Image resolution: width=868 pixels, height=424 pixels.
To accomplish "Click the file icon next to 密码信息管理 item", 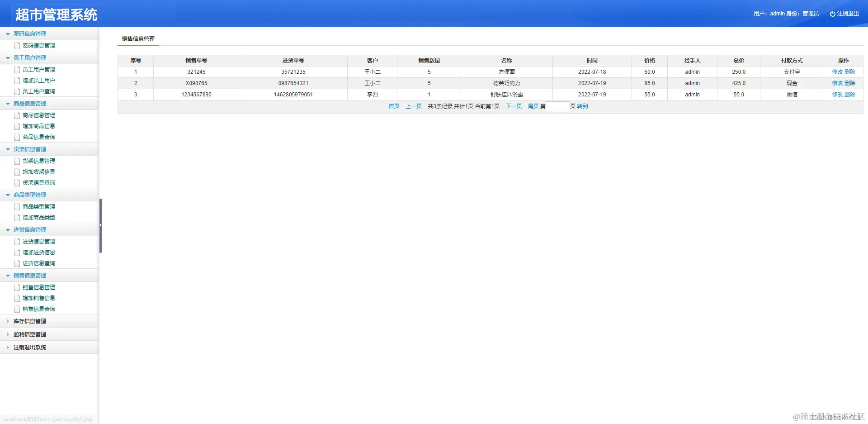I will (x=17, y=46).
